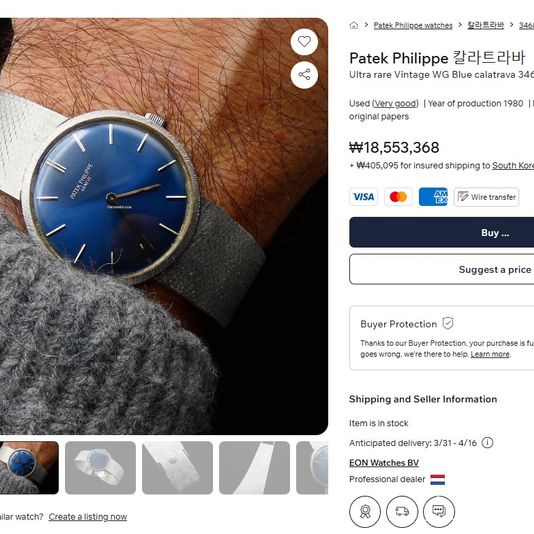Image resolution: width=534 pixels, height=534 pixels.
Task: Click Suggest a price button
Action: tap(441, 269)
